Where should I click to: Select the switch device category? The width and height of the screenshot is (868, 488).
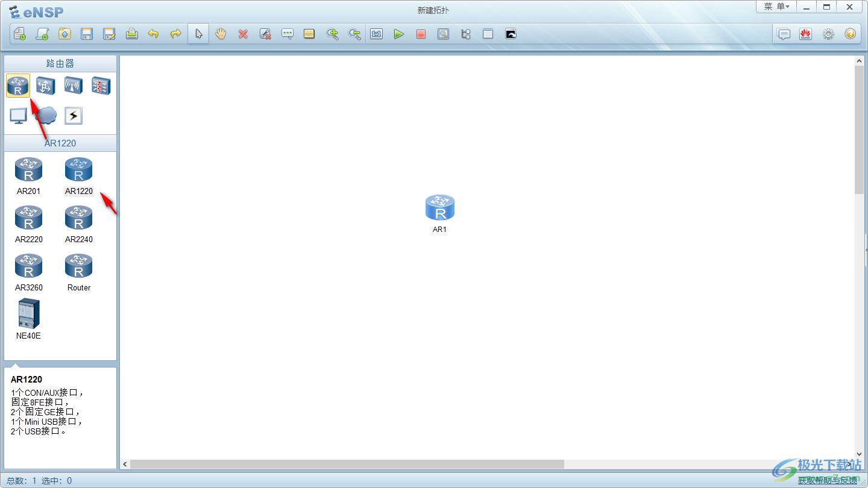[x=46, y=86]
